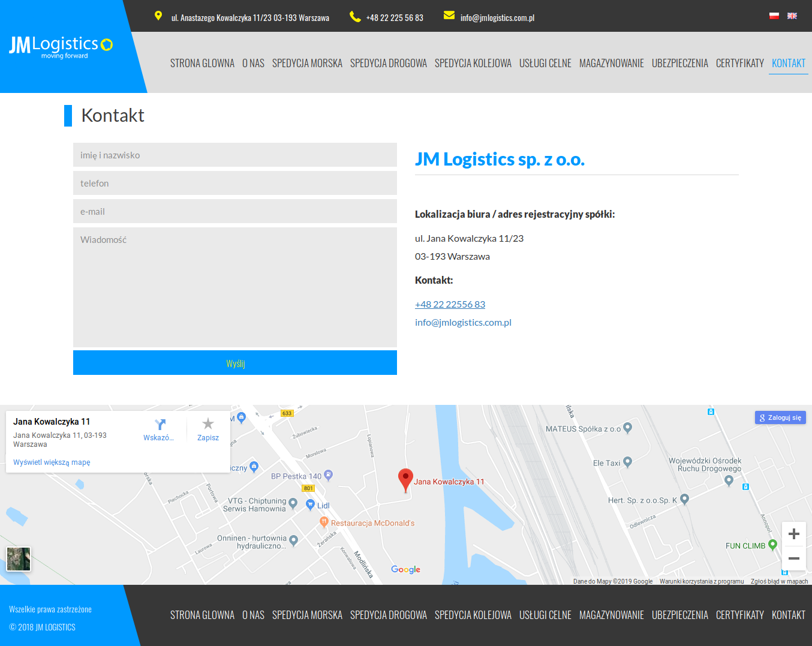812x646 pixels.
Task: Focus the imię i nazwisko field
Action: click(235, 155)
